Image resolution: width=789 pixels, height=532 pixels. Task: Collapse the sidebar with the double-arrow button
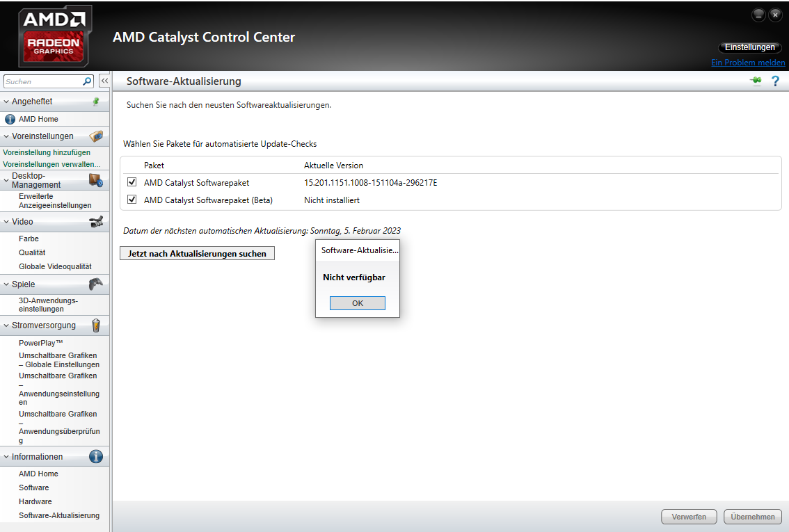[x=104, y=81]
